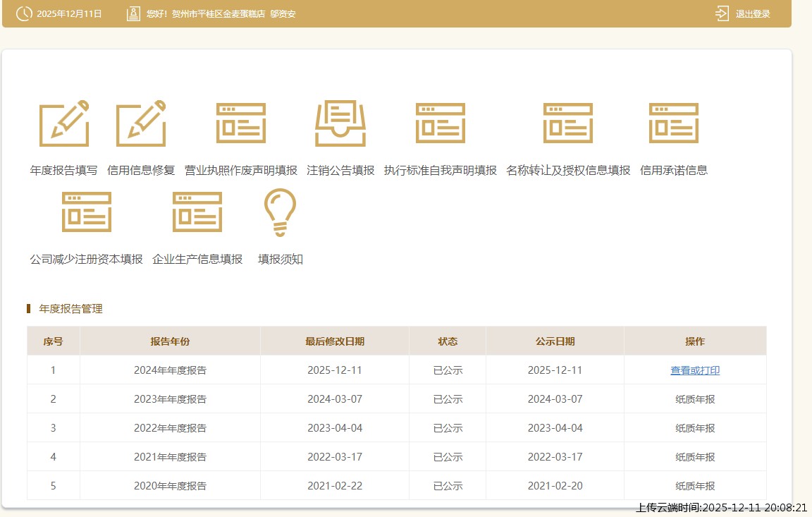Click the 企业生产信息填报 icon
The height and width of the screenshot is (517, 812).
pos(197,212)
